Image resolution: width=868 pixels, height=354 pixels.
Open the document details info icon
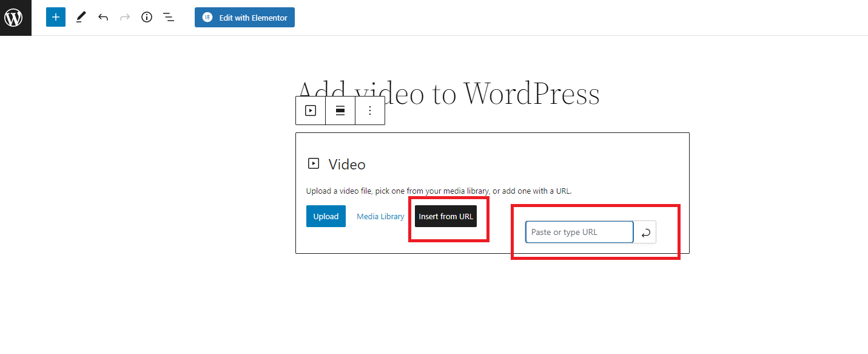147,18
